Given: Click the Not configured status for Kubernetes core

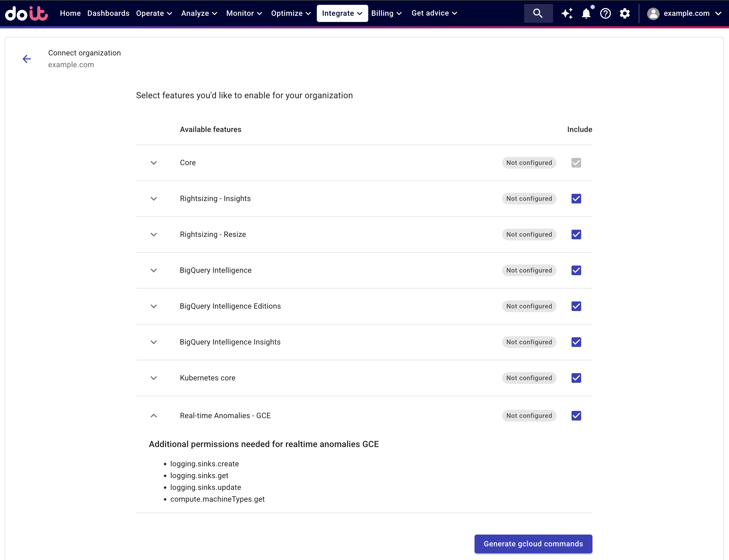Looking at the screenshot, I should [529, 378].
